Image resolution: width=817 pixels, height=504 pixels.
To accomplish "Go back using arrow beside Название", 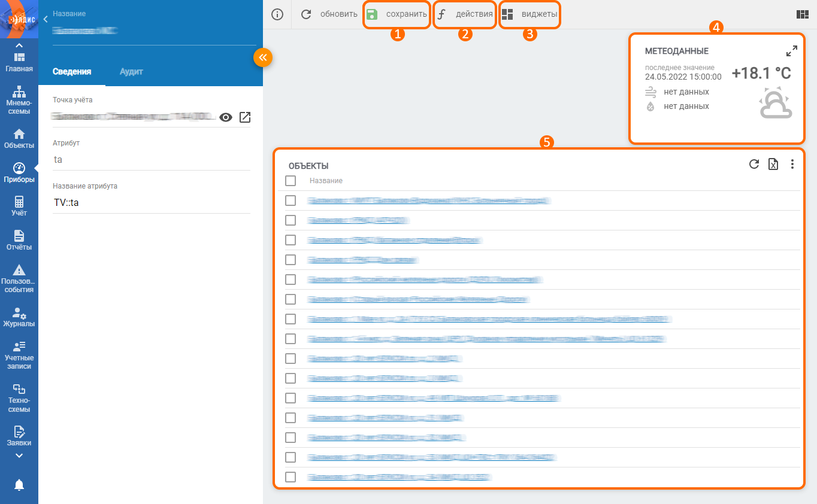I will tap(46, 20).
